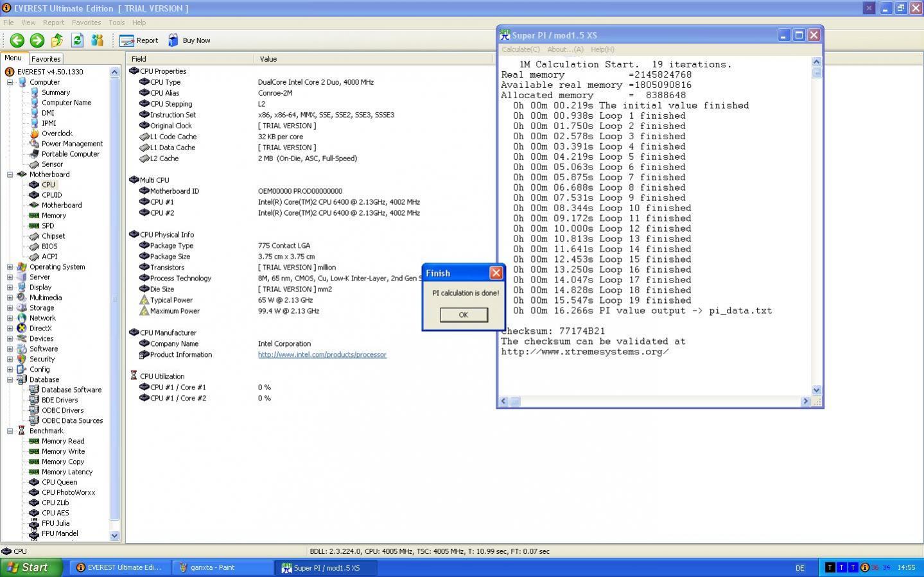Open the Favorites menu in EVEREST
Viewport: 924px width, 577px height.
[x=86, y=22]
